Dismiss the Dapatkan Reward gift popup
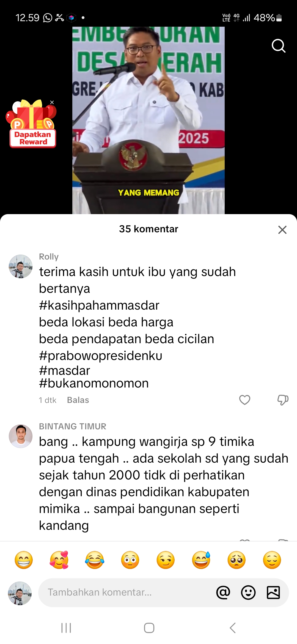The width and height of the screenshot is (297, 644). (52, 102)
